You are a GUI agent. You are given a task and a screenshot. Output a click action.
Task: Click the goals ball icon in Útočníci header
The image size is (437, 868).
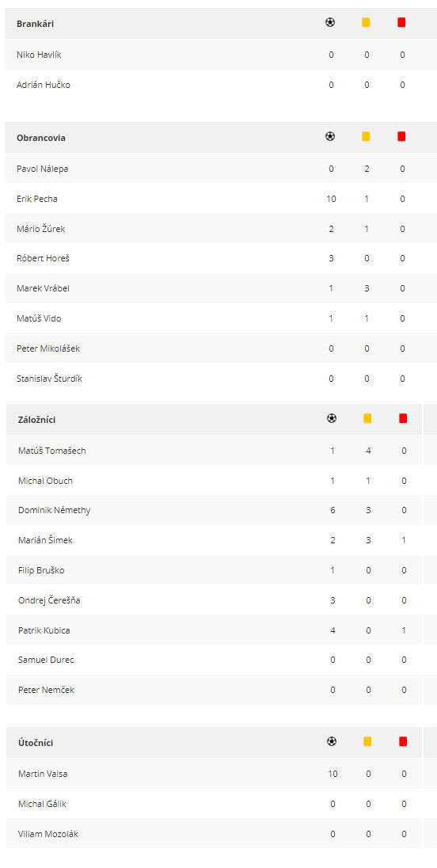tap(332, 741)
